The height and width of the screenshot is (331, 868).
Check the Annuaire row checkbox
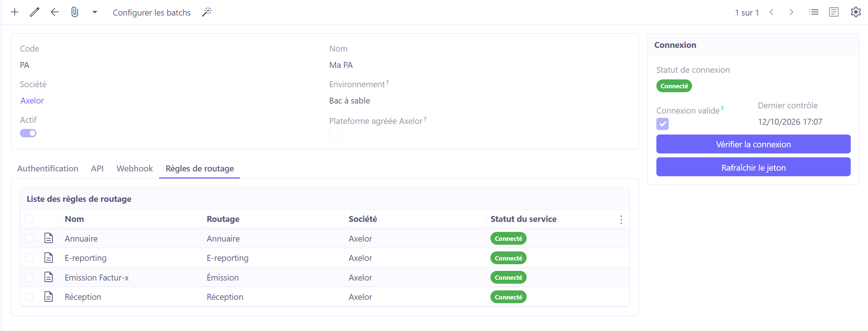click(29, 238)
